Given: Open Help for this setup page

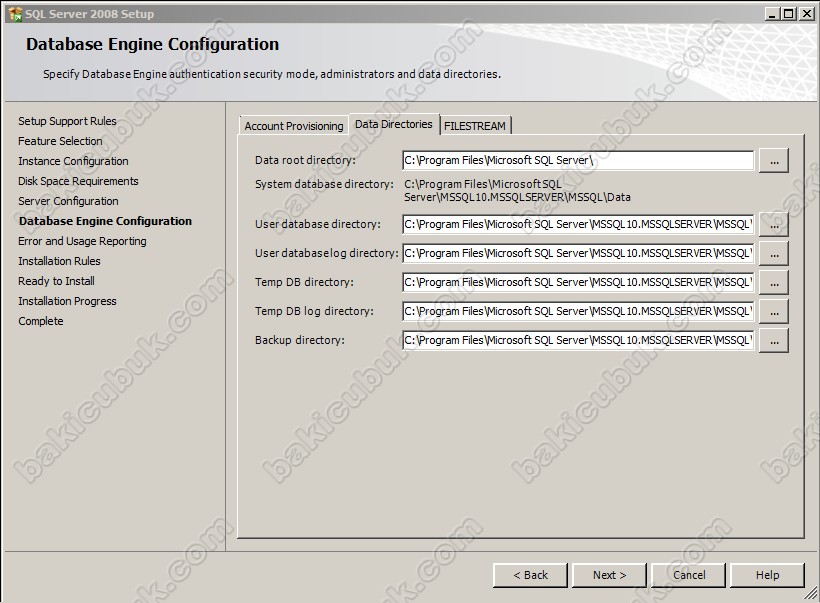Looking at the screenshot, I should pos(767,575).
